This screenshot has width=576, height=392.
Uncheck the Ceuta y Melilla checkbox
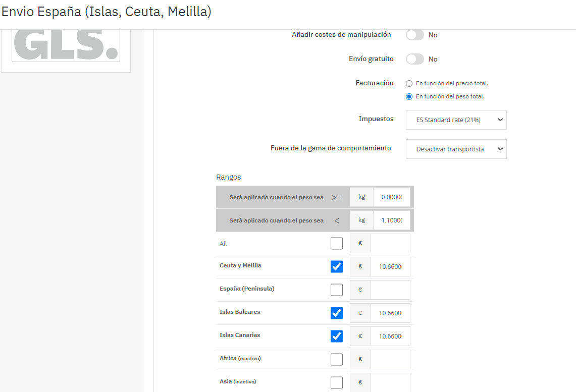(x=337, y=266)
